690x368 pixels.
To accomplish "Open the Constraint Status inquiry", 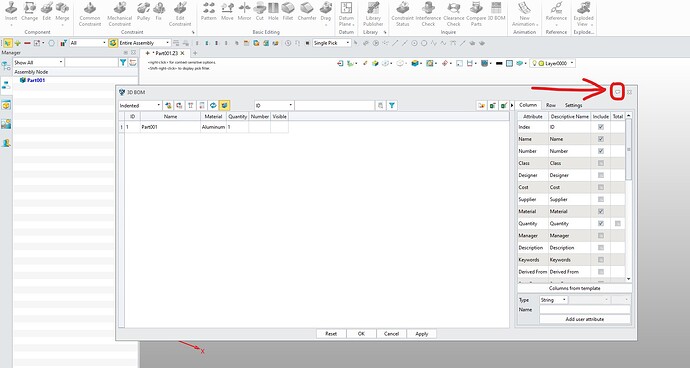I will pyautogui.click(x=402, y=13).
